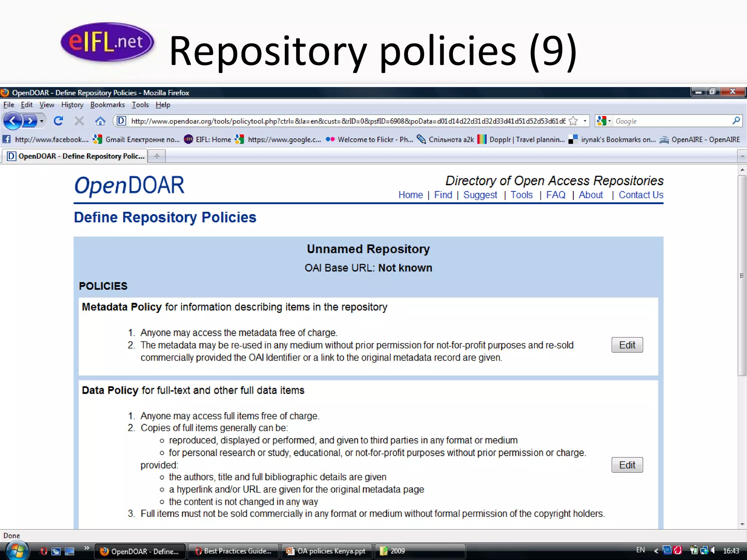This screenshot has height=560, width=747.
Task: Open the Gmail bookmark
Action: coord(136,139)
